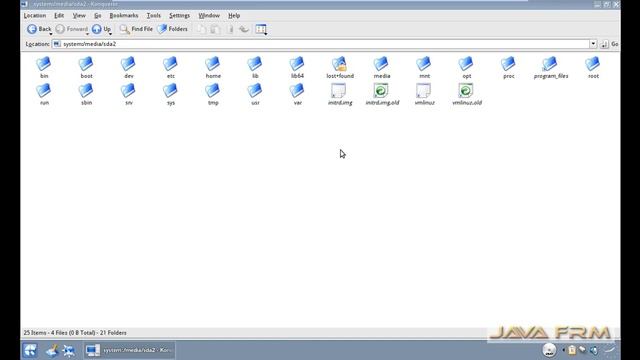Click the greyed-out Forward button
The width and height of the screenshot is (640, 360).
tap(71, 29)
